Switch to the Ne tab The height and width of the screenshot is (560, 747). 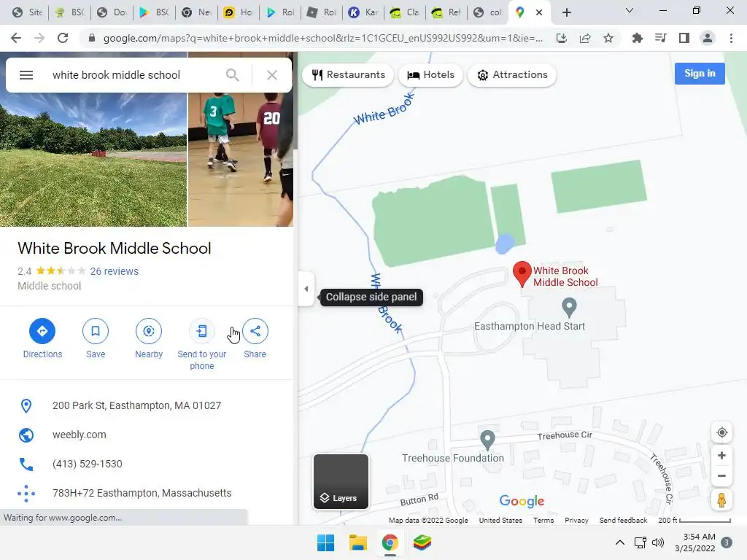pos(196,12)
